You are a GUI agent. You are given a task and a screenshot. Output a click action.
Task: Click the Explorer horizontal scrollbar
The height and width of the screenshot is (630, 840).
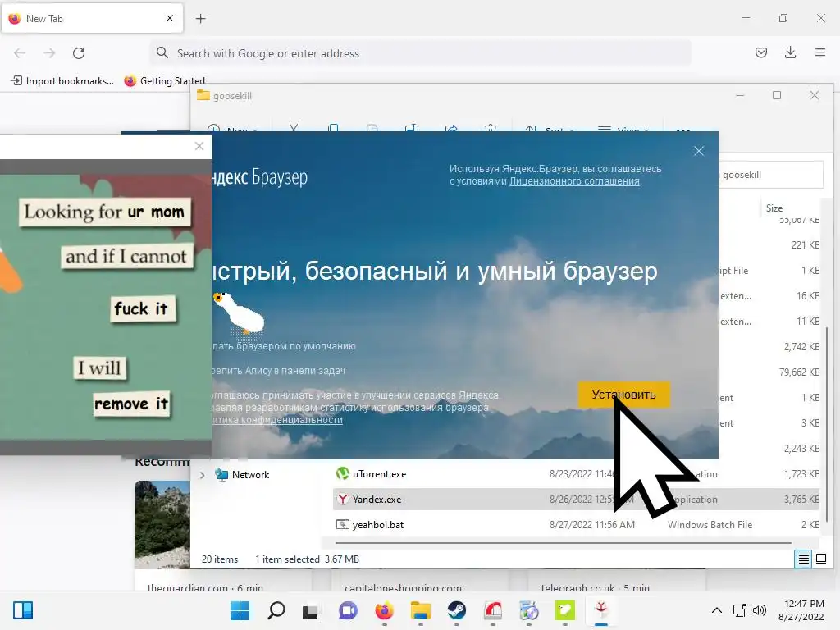click(563, 543)
